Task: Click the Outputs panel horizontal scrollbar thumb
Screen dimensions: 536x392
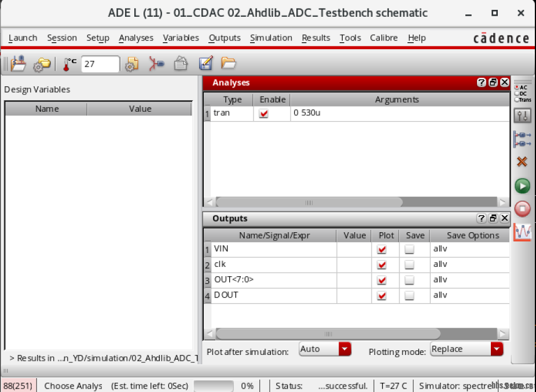Action: click(x=328, y=334)
